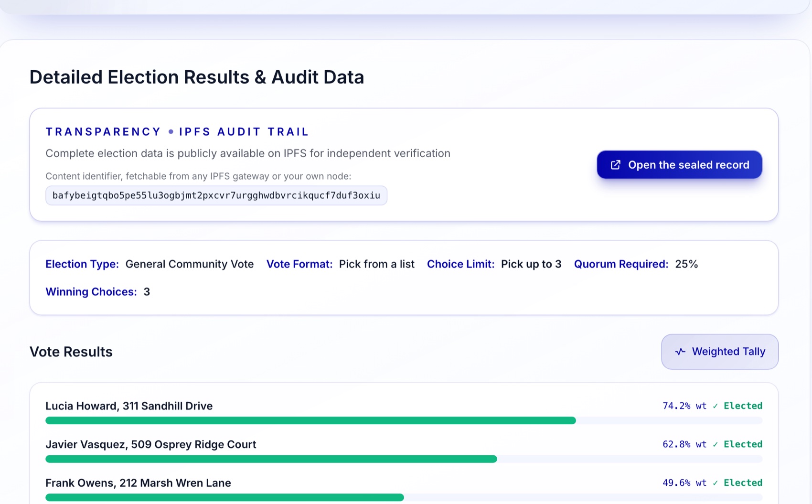Click Detailed Election Results & Audit Data heading
This screenshot has height=504, width=812.
click(x=197, y=77)
